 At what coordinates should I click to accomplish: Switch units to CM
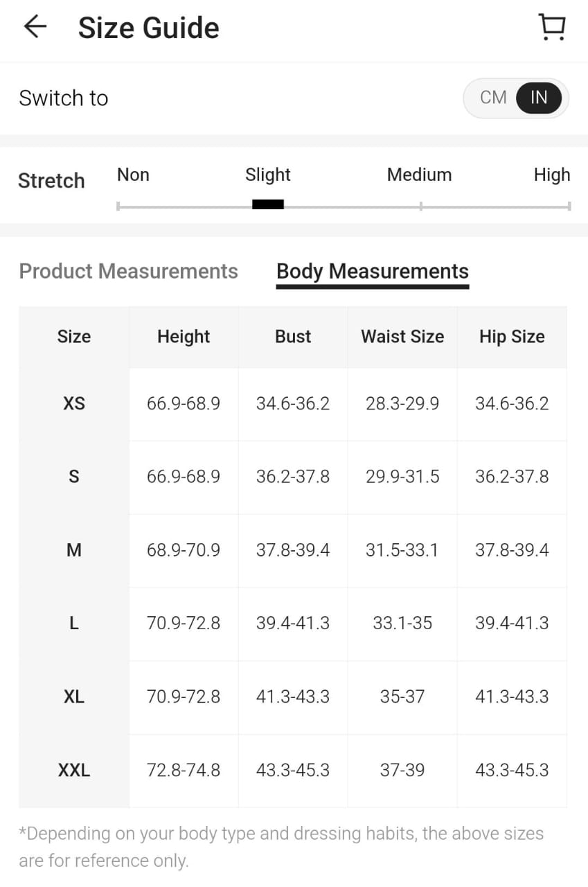(x=492, y=98)
